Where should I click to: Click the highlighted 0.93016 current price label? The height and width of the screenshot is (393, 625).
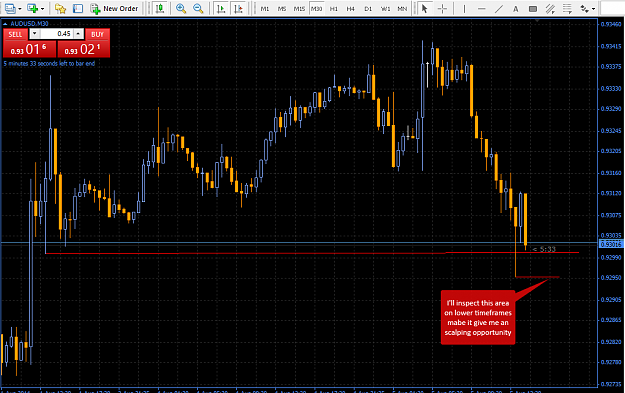point(611,244)
